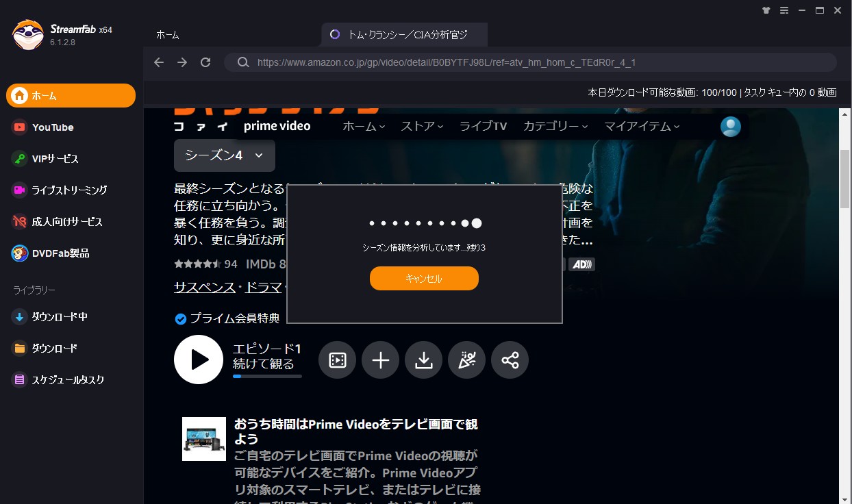
Task: Go forward in browser history
Action: pos(182,62)
